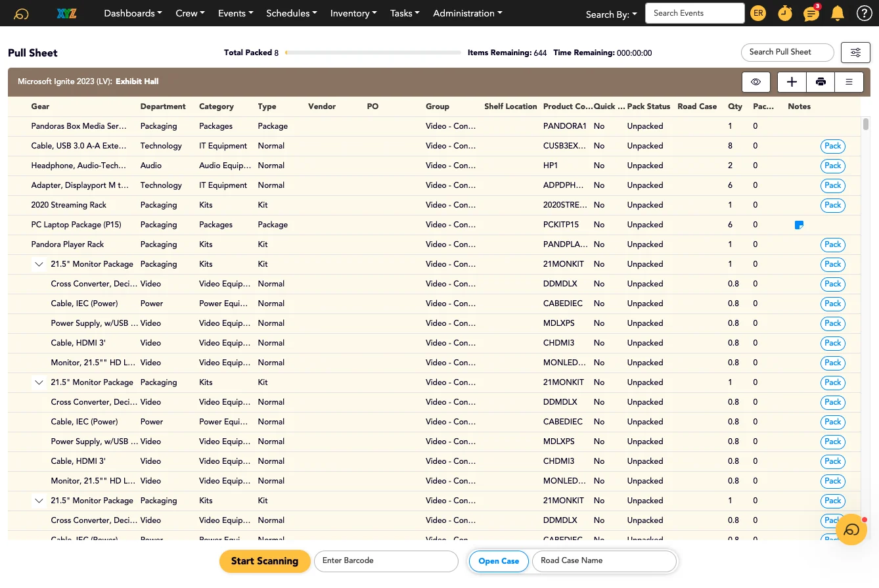Image resolution: width=879 pixels, height=588 pixels.
Task: Click the Time Remaining value
Action: point(634,53)
